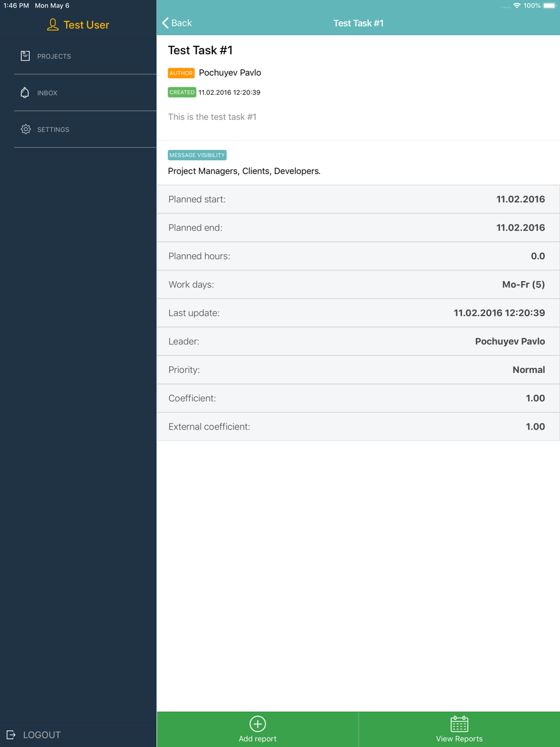Select the Priority Normal row
560x747 pixels.
[358, 370]
